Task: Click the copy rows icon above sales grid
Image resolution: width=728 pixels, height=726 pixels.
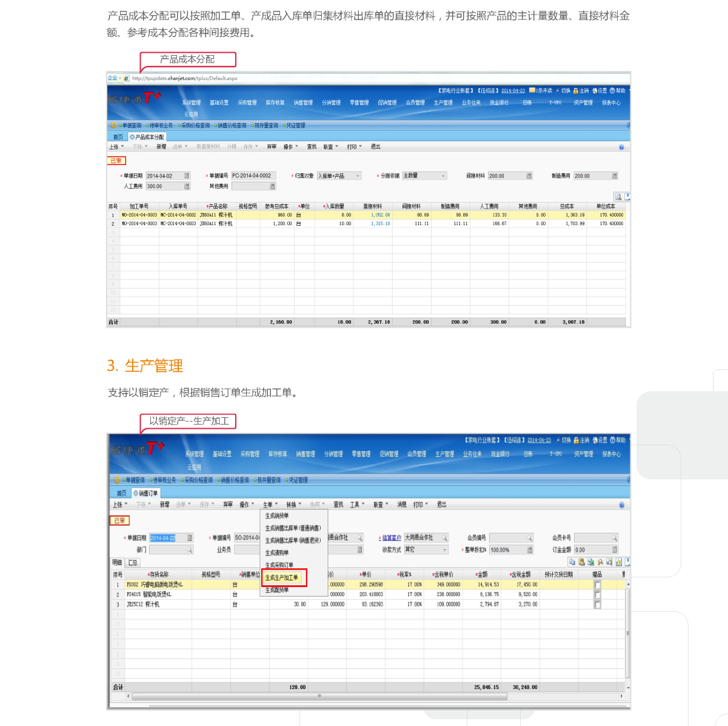Action: coord(572,562)
